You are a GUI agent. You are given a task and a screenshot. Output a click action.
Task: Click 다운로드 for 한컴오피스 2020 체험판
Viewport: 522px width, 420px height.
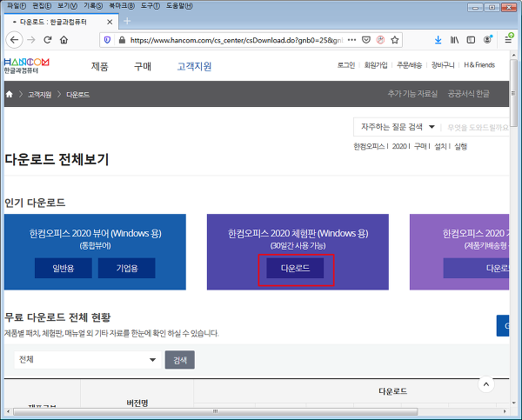click(x=295, y=268)
